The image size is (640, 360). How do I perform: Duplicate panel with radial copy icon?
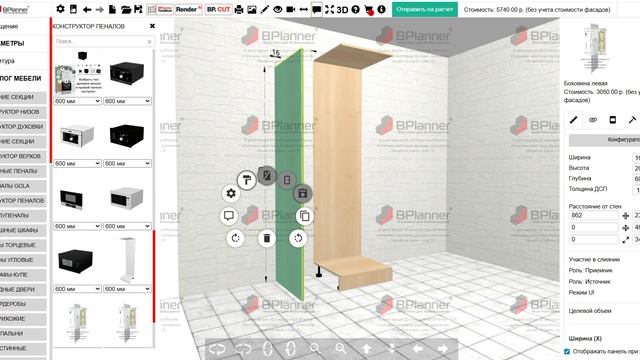(x=304, y=216)
